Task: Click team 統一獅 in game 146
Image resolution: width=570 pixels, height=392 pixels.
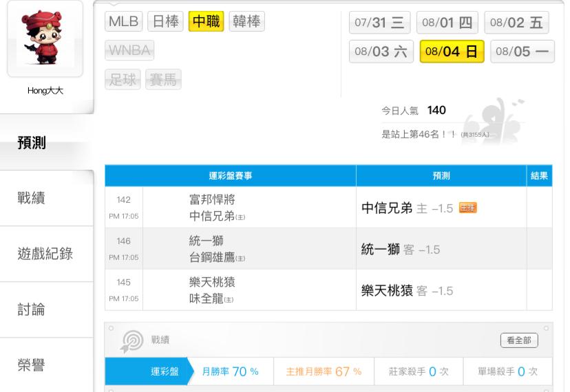Action: click(206, 241)
